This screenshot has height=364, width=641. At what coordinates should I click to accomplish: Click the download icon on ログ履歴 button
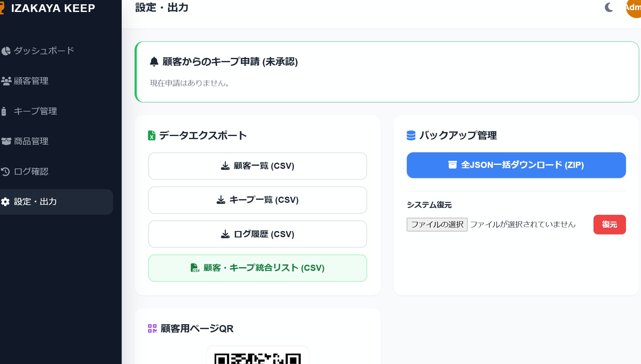(225, 234)
